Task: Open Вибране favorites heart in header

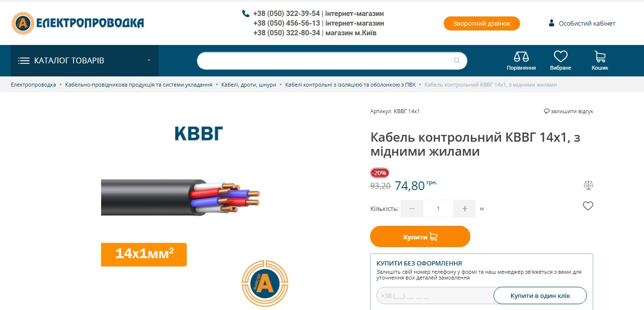Action: click(x=560, y=57)
